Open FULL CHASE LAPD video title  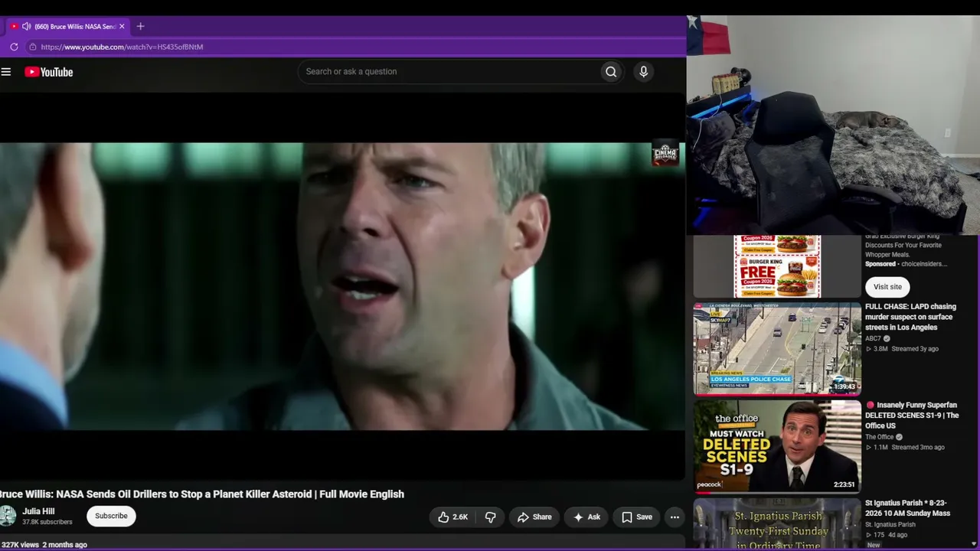[910, 317]
